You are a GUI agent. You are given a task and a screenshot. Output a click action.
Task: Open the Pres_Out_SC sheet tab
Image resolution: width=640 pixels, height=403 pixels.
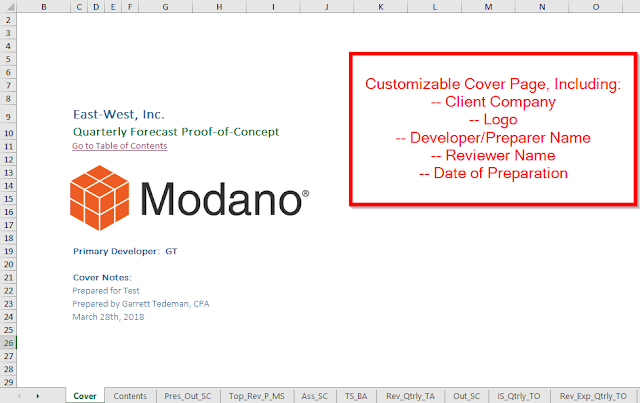click(x=188, y=396)
